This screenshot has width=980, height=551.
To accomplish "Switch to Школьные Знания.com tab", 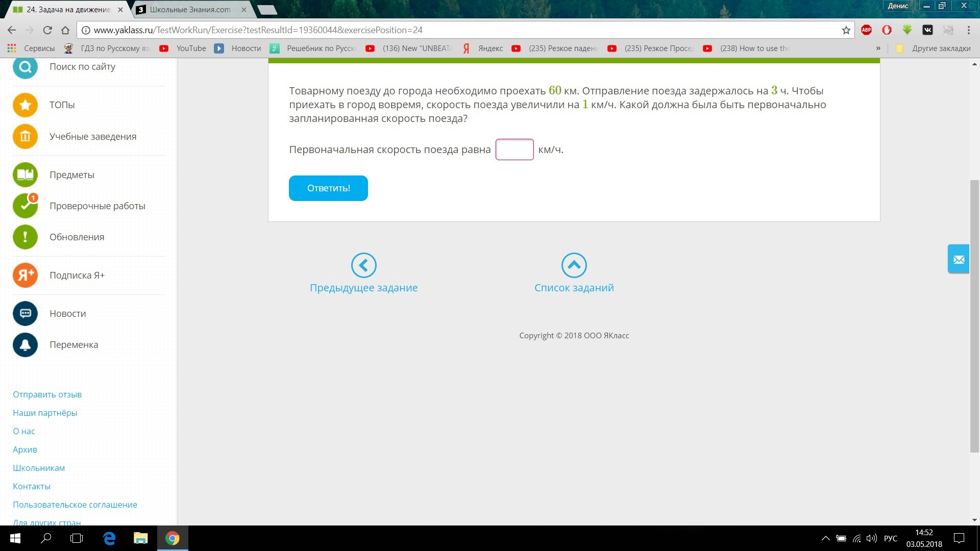I will tap(190, 10).
